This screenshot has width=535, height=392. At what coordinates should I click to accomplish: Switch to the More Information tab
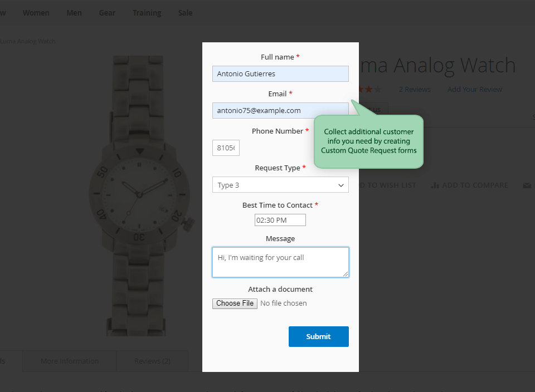(x=70, y=361)
